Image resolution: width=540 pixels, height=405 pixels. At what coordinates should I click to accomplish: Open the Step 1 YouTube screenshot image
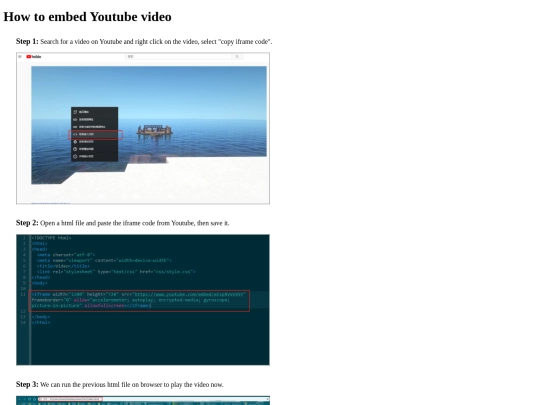143,128
